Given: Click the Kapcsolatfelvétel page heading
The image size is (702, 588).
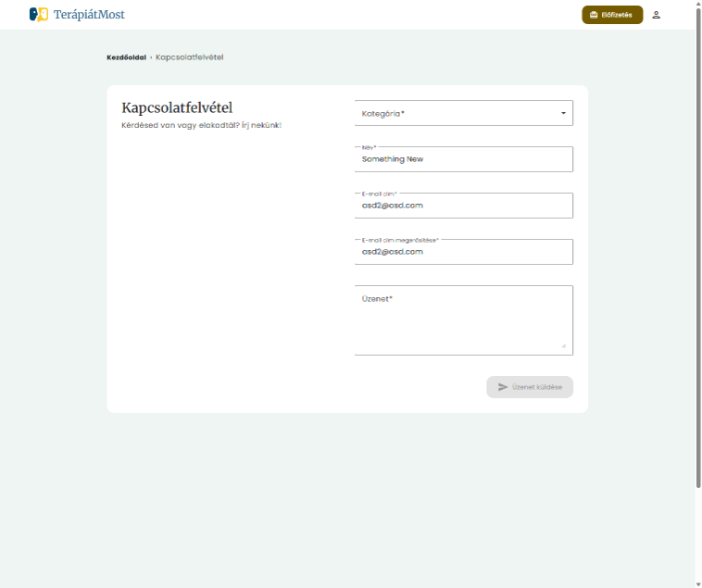Looking at the screenshot, I should click(x=177, y=107).
